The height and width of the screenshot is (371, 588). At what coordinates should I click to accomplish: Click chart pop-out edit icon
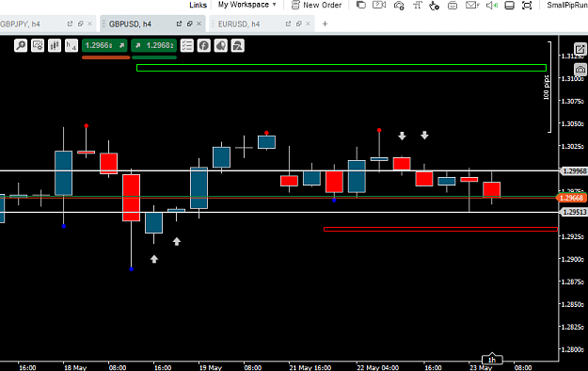(580, 49)
